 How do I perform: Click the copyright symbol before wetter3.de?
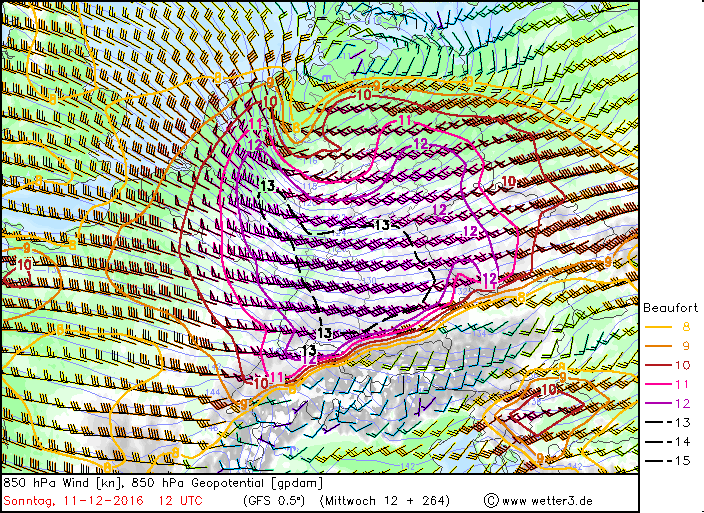coord(492,500)
